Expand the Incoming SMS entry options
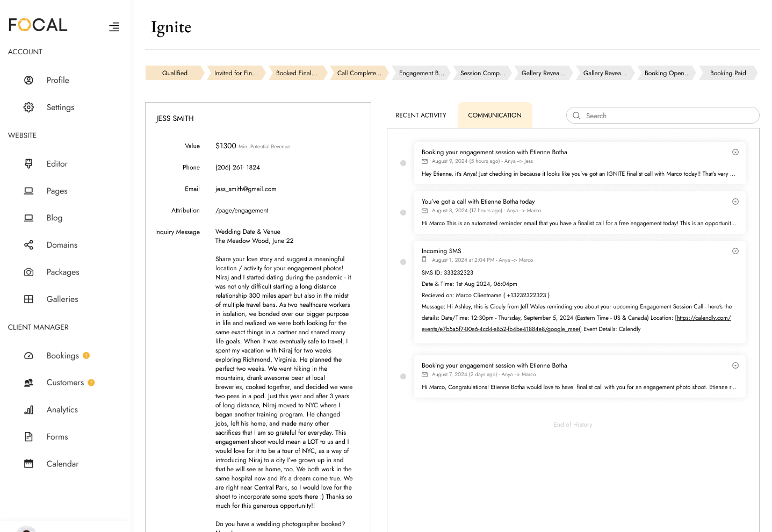772x532 pixels. [735, 251]
